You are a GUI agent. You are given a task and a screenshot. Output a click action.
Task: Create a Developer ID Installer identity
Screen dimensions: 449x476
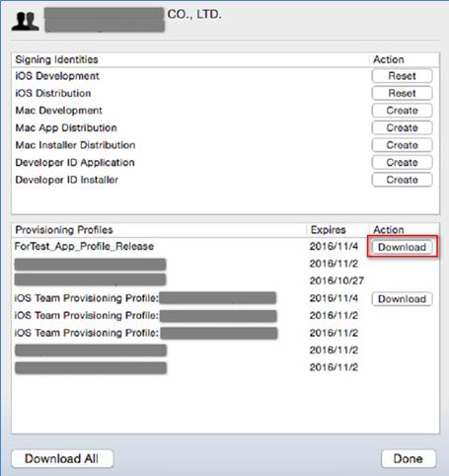pyautogui.click(x=402, y=180)
